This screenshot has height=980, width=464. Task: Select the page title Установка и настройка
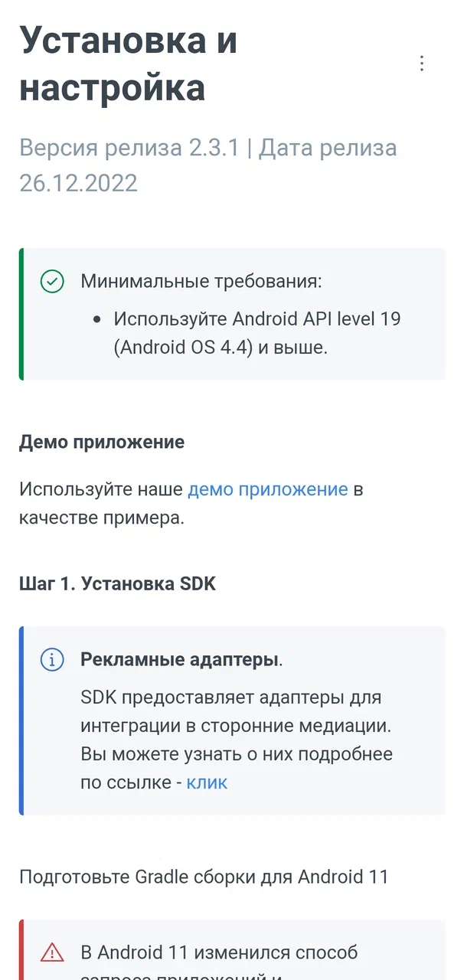(130, 64)
